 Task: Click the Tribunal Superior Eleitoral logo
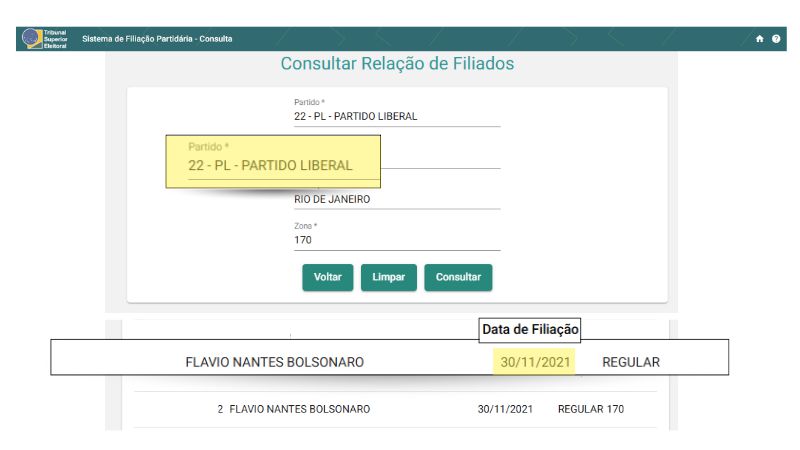(x=44, y=39)
